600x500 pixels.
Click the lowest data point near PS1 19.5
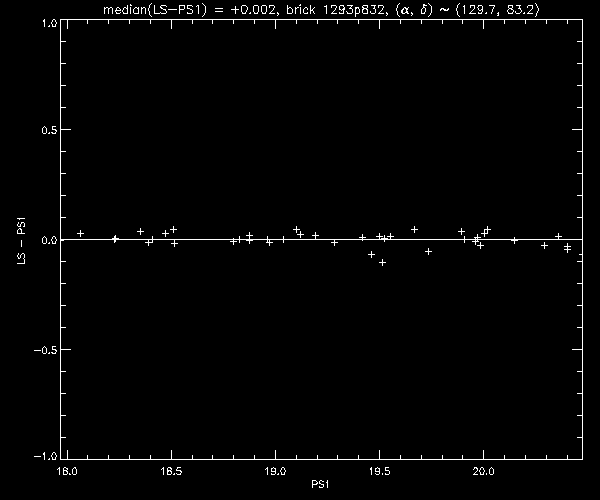(x=382, y=263)
